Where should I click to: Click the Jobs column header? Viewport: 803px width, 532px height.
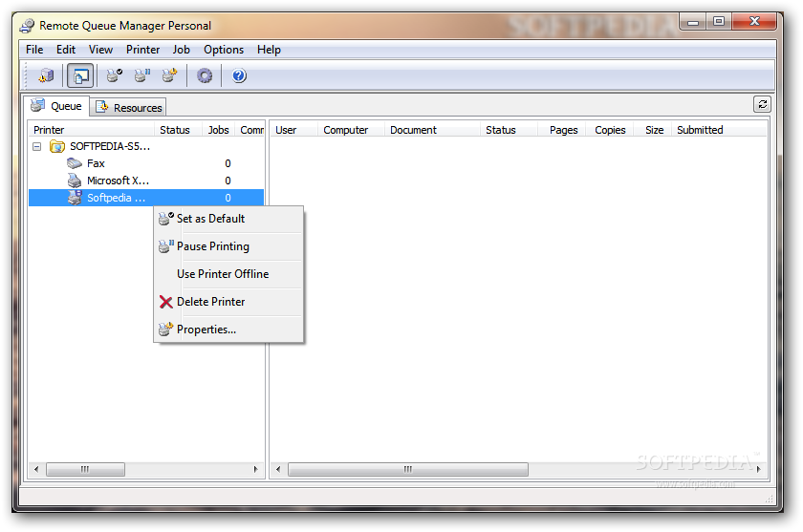[x=219, y=130]
